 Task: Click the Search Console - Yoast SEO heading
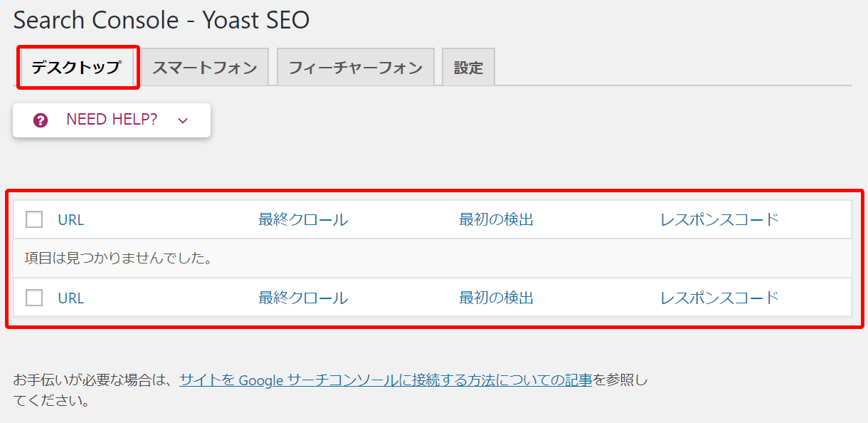point(162,20)
